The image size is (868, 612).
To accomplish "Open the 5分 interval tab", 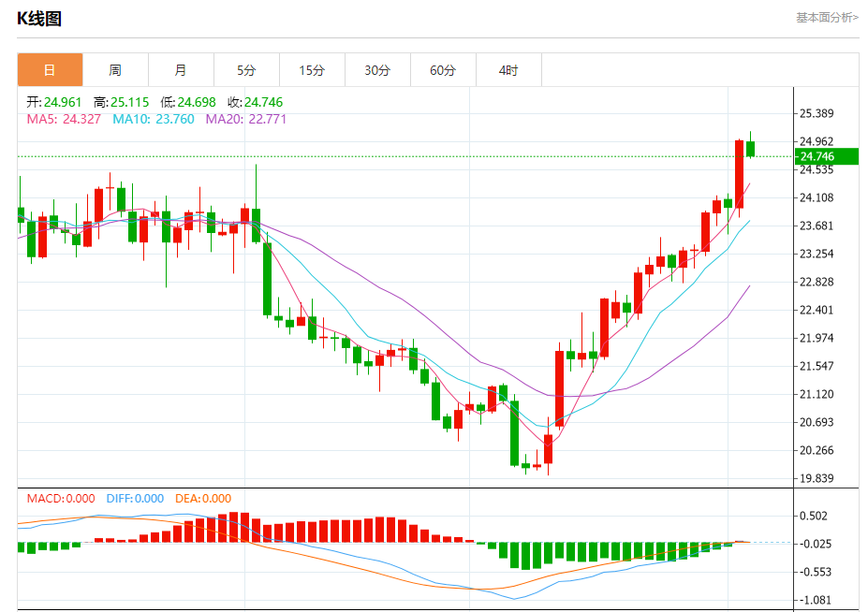I will coord(246,70).
